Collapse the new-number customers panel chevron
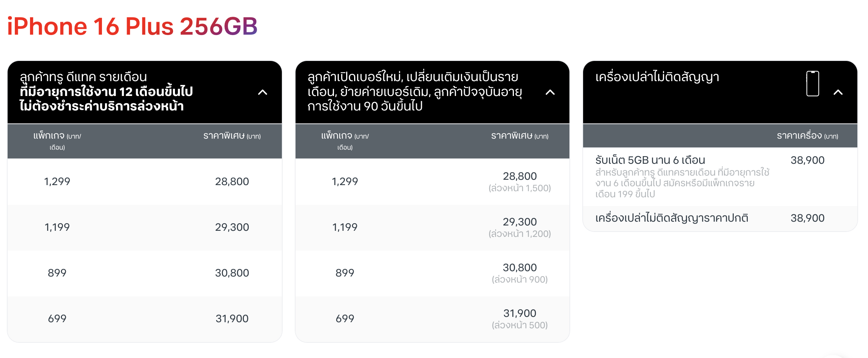 pyautogui.click(x=550, y=92)
